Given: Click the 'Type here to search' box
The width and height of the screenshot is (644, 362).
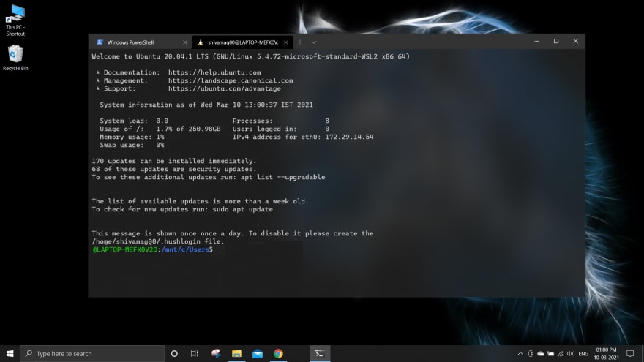Looking at the screenshot, I should click(92, 353).
